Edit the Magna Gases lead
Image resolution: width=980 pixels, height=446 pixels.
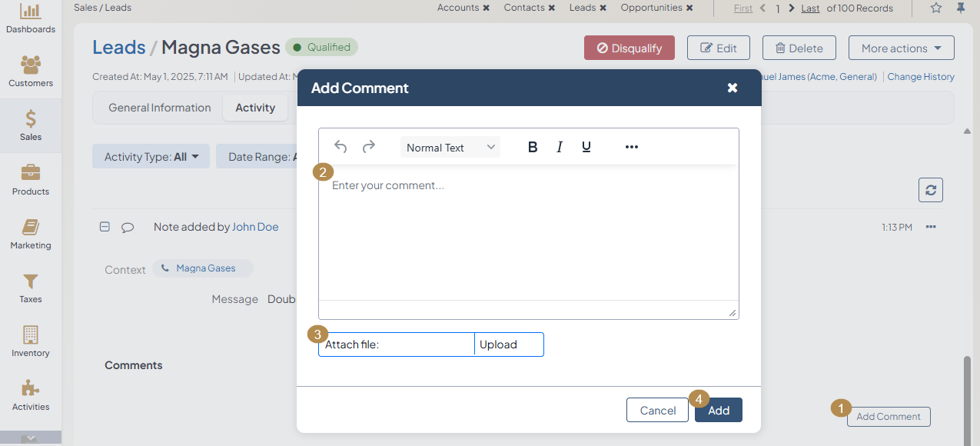719,48
